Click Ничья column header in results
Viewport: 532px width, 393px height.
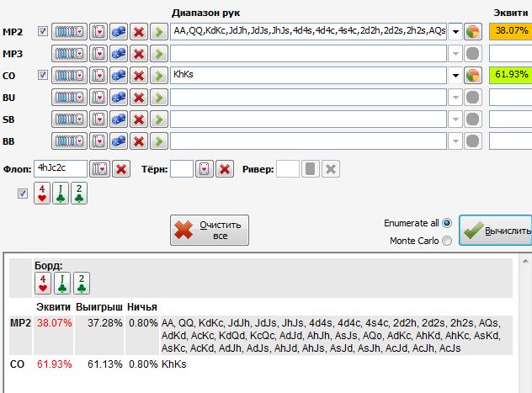click(141, 307)
